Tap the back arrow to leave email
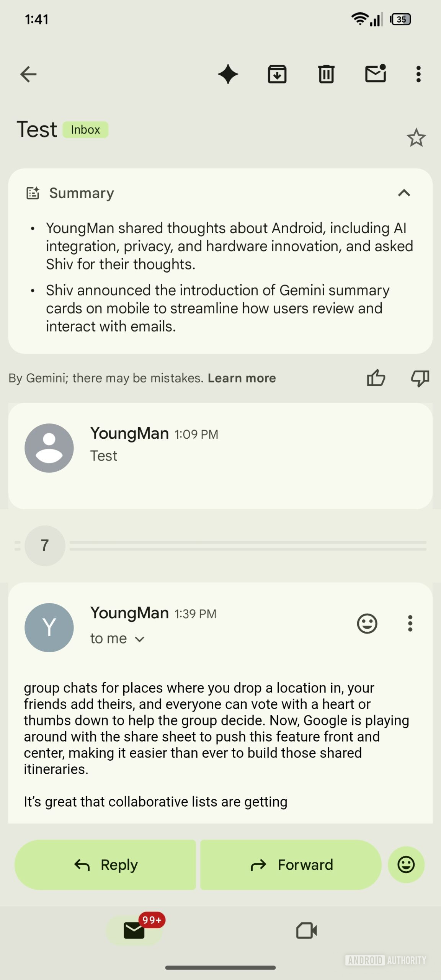Viewport: 441px width, 980px height. pos(28,74)
